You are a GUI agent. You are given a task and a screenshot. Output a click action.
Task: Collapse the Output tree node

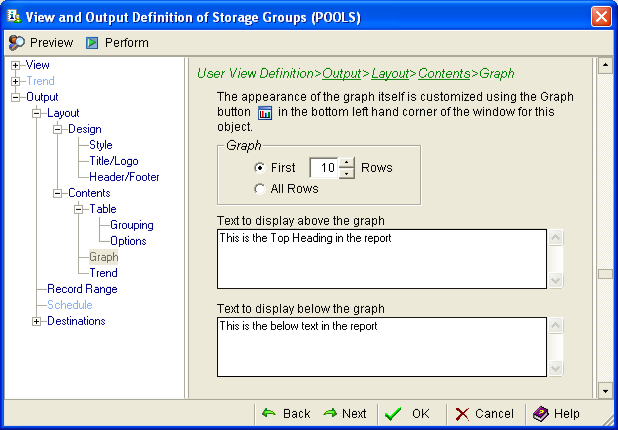click(15, 97)
